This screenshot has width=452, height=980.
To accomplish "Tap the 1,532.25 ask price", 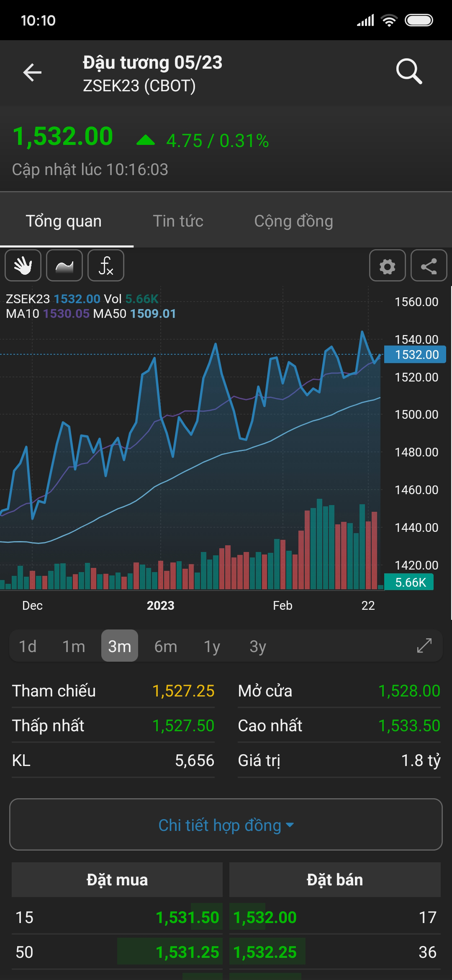I will pos(265,952).
